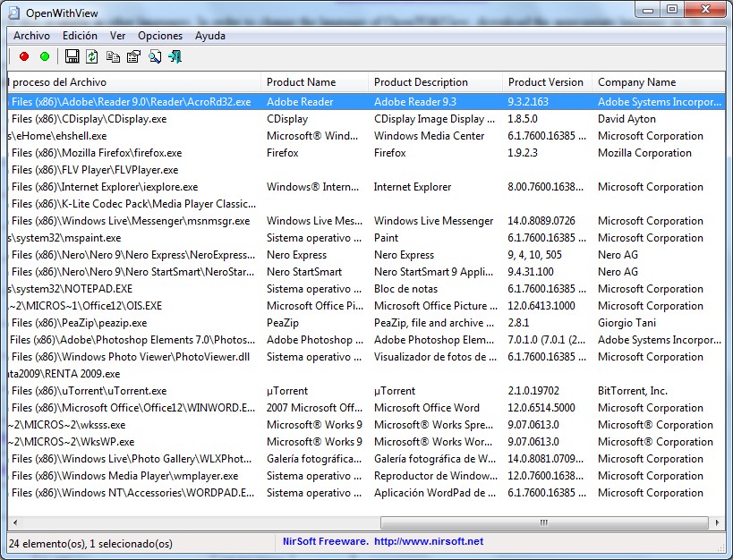The height and width of the screenshot is (560, 733).
Task: Select the MICROS~2\WksWP.exe row
Action: pos(366,442)
